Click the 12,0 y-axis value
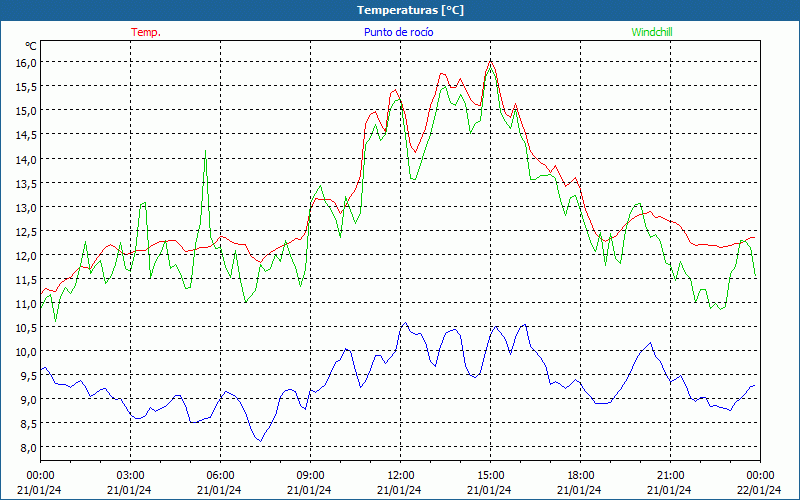This screenshot has width=800, height=500. pos(27,256)
